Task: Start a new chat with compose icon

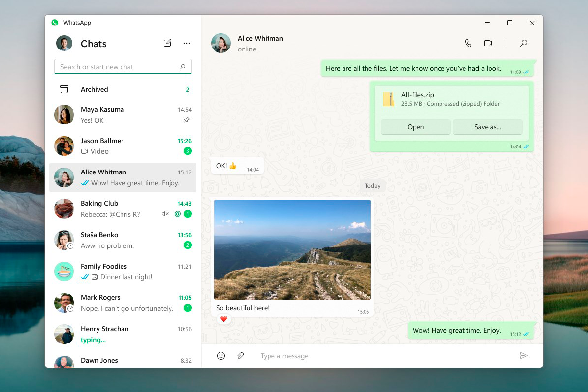Action: click(x=167, y=43)
